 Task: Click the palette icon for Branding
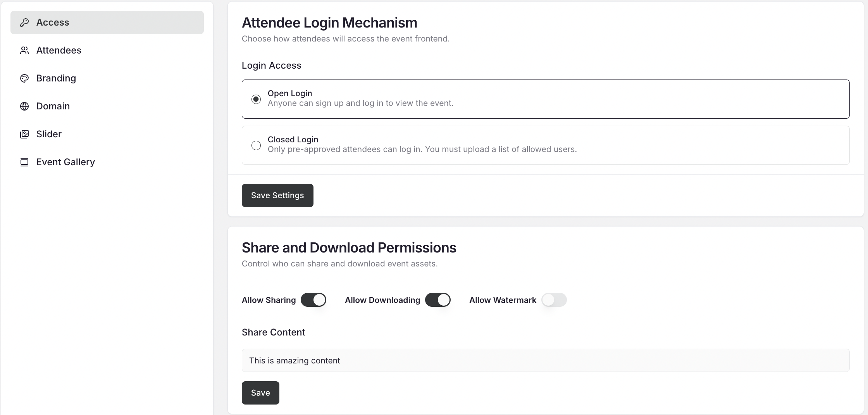pos(24,78)
